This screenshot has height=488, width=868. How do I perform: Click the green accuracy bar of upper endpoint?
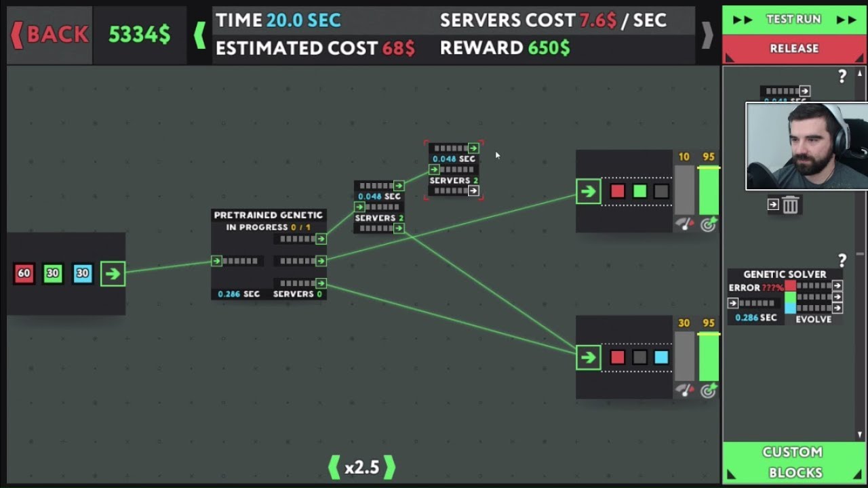(709, 191)
